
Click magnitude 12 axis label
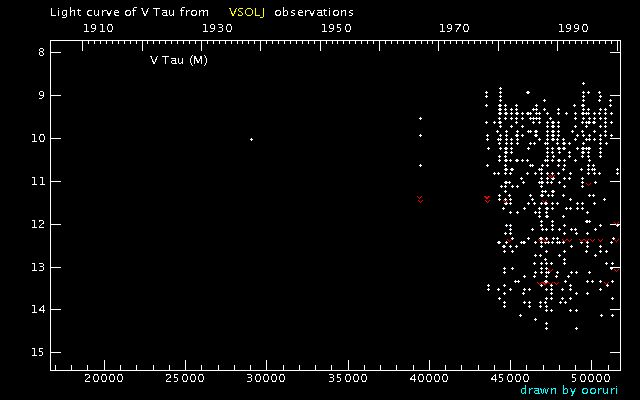click(38, 224)
